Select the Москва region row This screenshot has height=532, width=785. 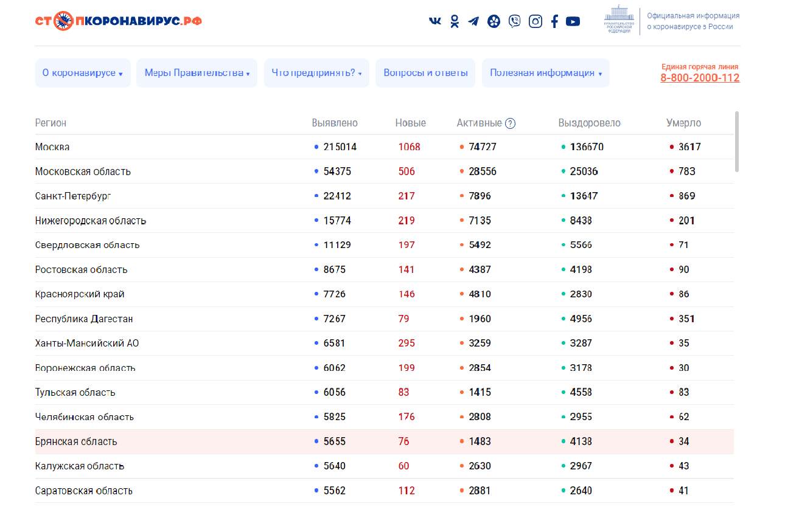385,147
